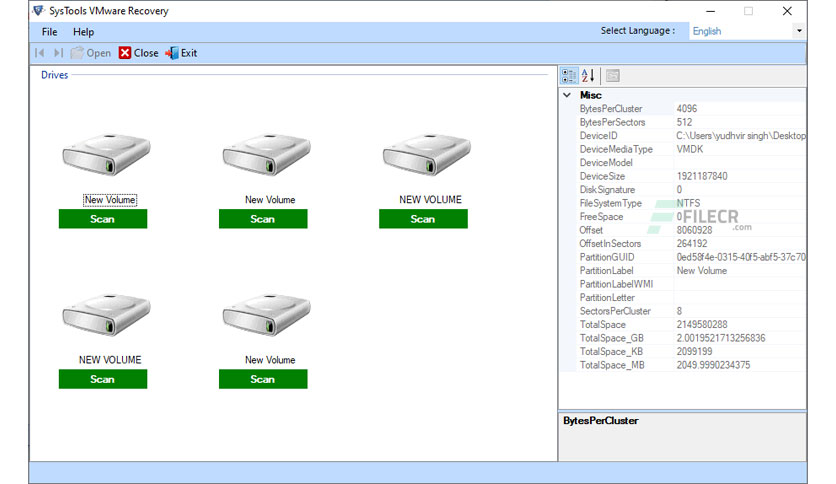Click the Offset value 8060928
Image resolution: width=836 pixels, height=484 pixels.
694,230
